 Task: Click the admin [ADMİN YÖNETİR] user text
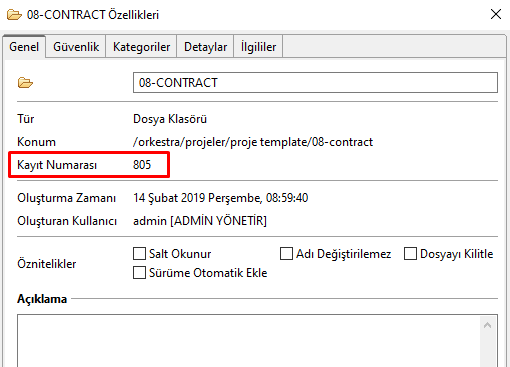click(x=200, y=221)
